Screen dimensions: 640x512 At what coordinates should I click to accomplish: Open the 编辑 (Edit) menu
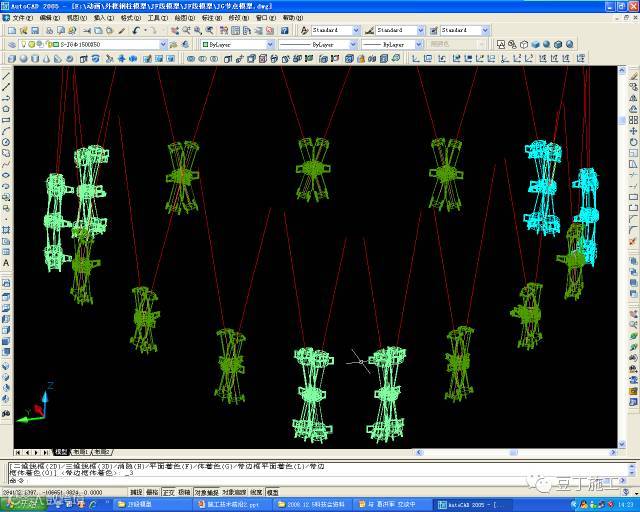50,18
